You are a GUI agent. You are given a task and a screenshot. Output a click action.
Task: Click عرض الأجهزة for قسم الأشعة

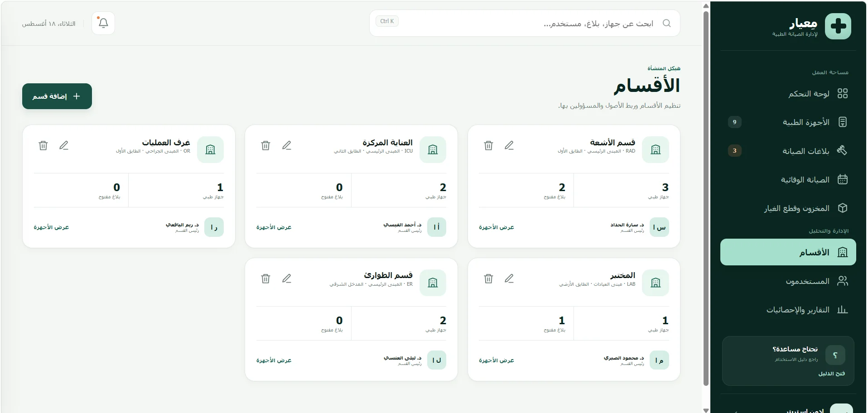[x=497, y=227]
